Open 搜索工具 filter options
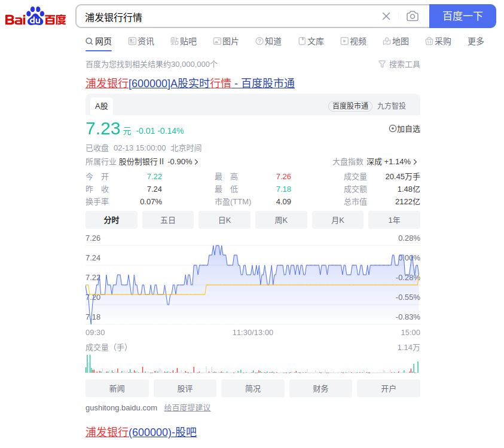The image size is (504, 448). (x=399, y=65)
